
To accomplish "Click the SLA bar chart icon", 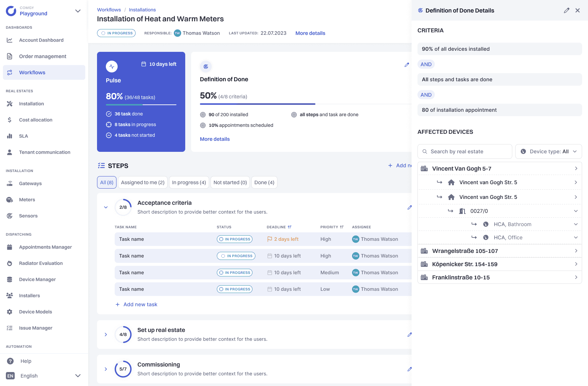I will [10, 136].
